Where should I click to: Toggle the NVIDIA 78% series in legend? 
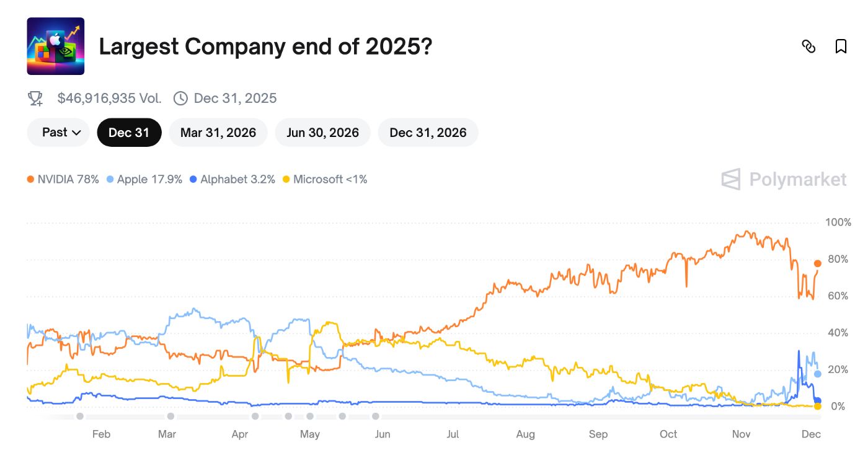64,178
